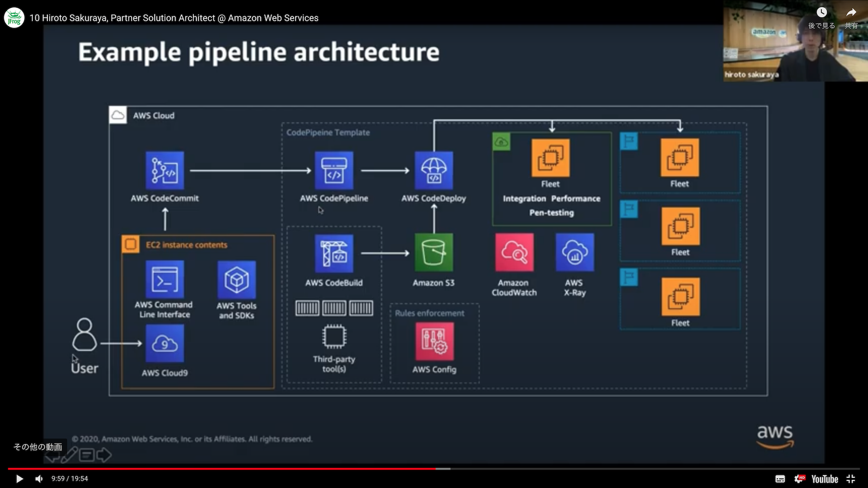Image resolution: width=868 pixels, height=488 pixels.
Task: Open the player settings gear
Action: pos(800,479)
